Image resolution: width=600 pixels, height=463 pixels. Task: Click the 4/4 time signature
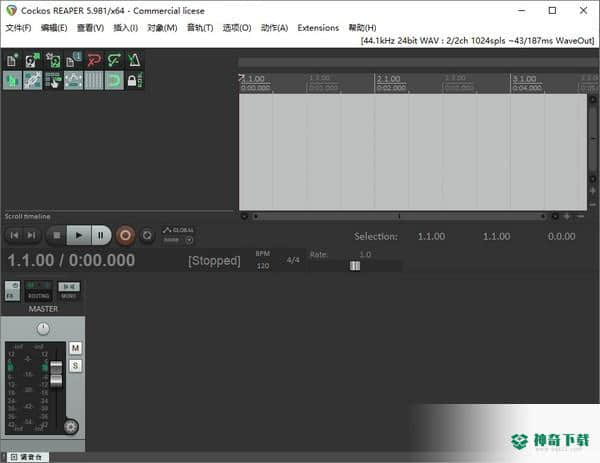tap(293, 260)
